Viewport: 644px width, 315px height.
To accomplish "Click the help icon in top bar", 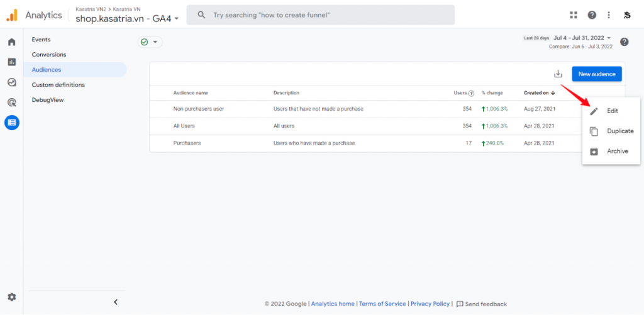I will coord(592,15).
